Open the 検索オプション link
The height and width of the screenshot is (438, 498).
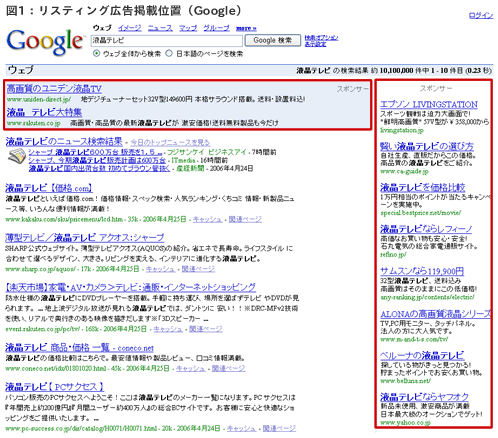pyautogui.click(x=321, y=38)
